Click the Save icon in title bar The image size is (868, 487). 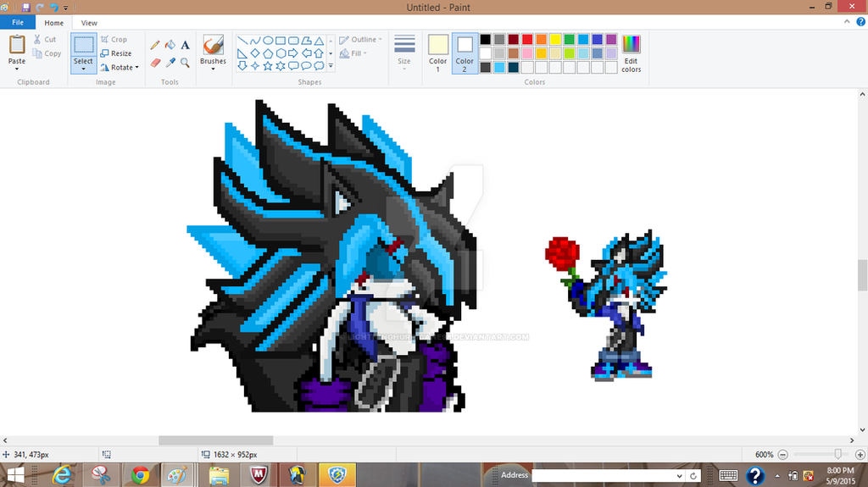pyautogui.click(x=26, y=7)
